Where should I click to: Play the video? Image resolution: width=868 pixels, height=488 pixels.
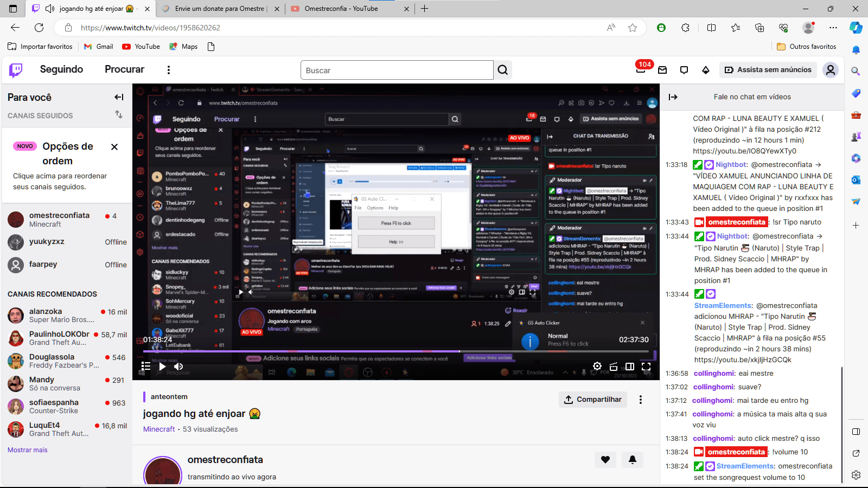[162, 367]
